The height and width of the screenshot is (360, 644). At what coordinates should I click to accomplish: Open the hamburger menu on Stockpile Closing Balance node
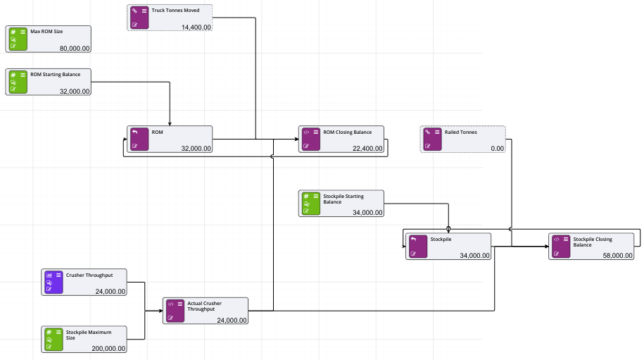565,240
